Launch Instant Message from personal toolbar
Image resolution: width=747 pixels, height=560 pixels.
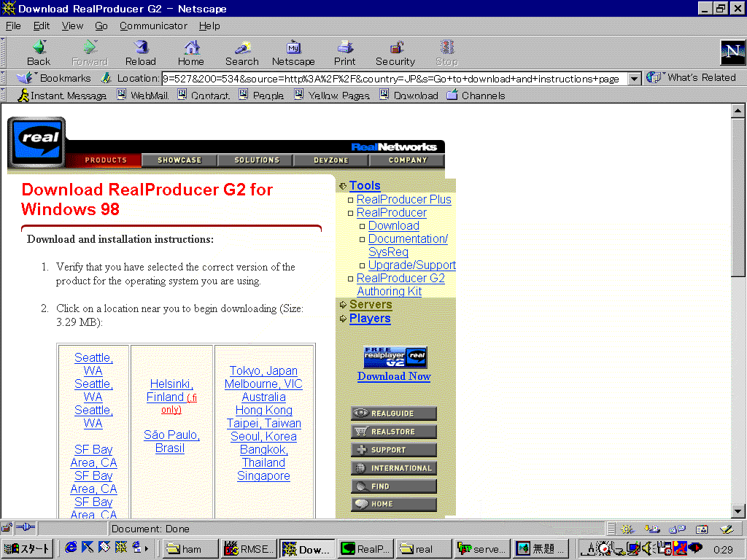coord(63,96)
